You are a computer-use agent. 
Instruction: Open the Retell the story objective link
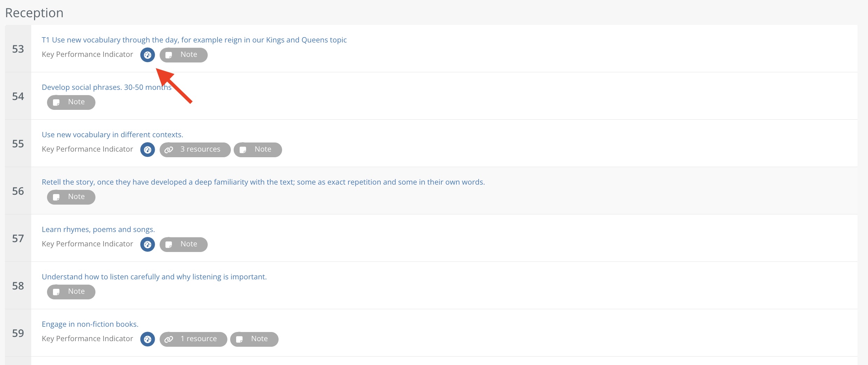[x=263, y=182]
